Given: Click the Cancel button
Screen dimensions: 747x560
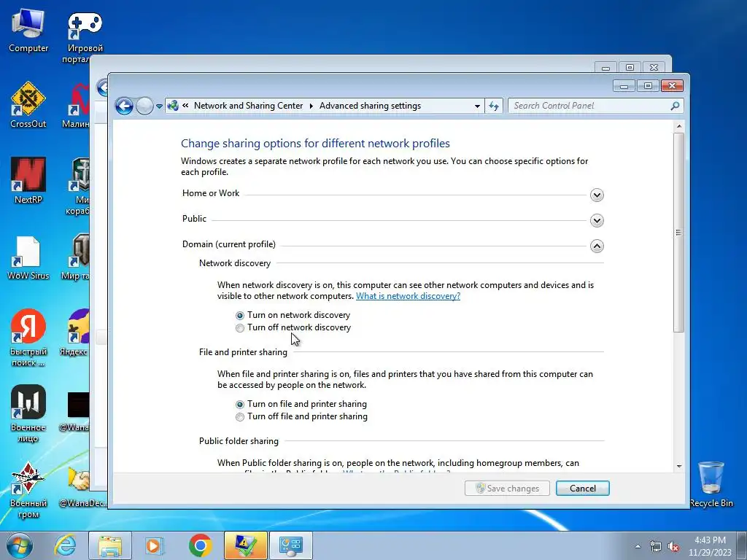Looking at the screenshot, I should click(582, 488).
